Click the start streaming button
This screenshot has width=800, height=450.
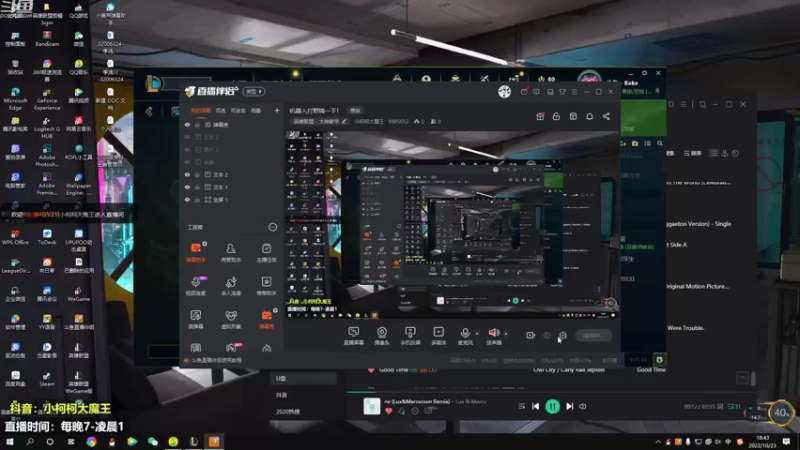[593, 335]
